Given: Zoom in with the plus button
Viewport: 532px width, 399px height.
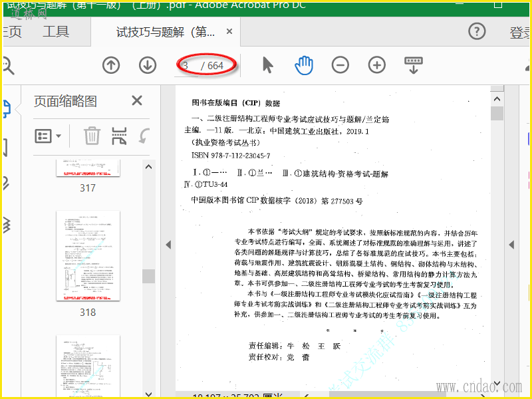Looking at the screenshot, I should pos(377,65).
